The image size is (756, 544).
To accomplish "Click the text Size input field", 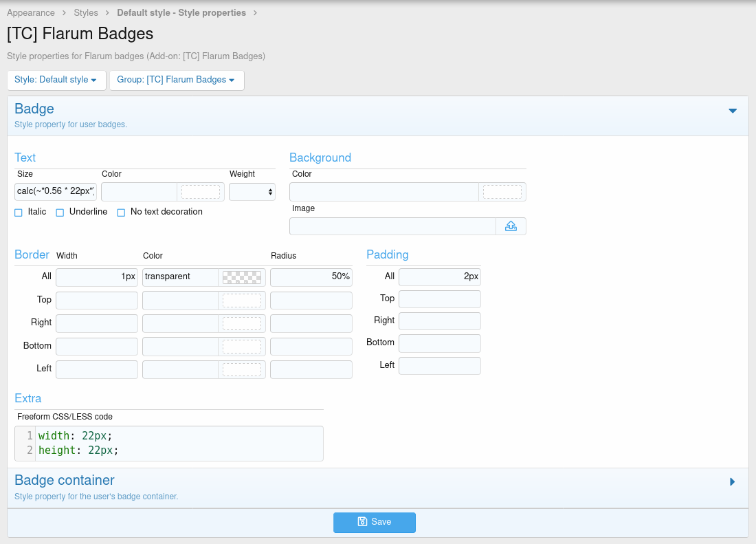I will 56,192.
